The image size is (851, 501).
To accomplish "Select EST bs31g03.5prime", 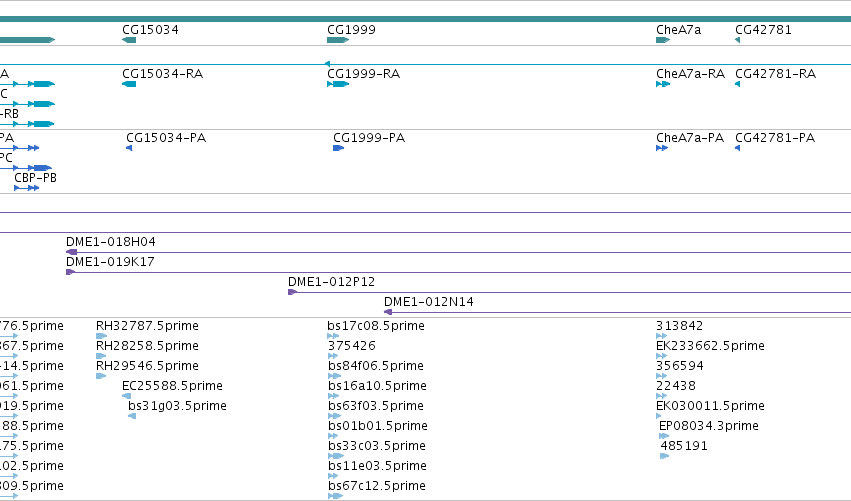I will click(177, 407).
